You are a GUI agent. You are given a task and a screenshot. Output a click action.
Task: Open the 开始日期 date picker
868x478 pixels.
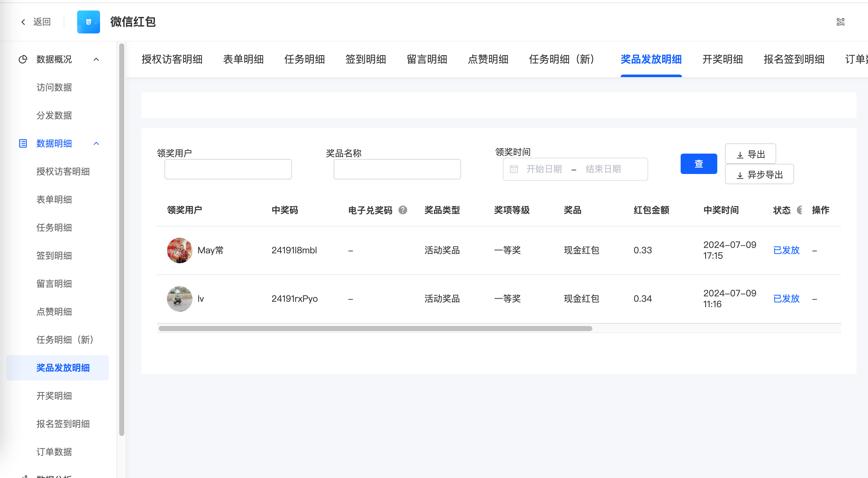544,169
